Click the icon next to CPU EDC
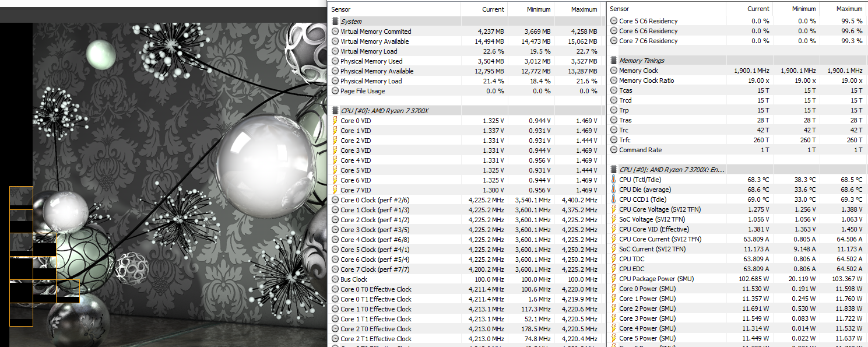 tap(613, 269)
